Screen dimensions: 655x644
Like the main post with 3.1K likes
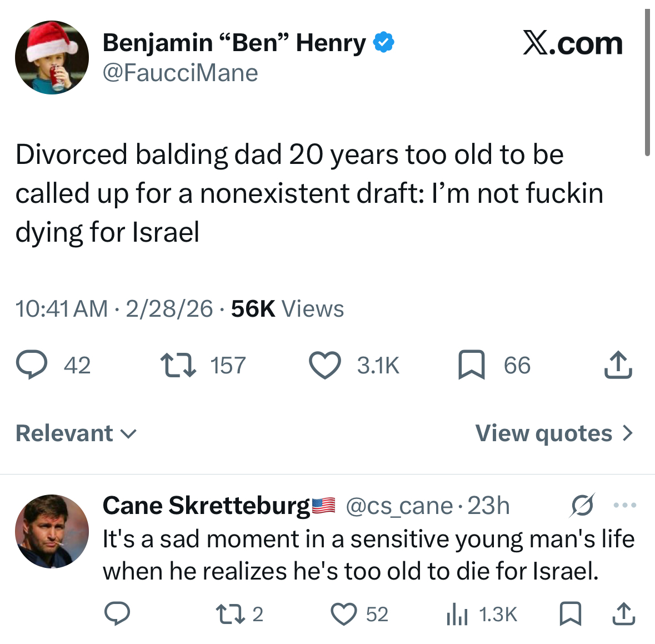click(x=324, y=366)
